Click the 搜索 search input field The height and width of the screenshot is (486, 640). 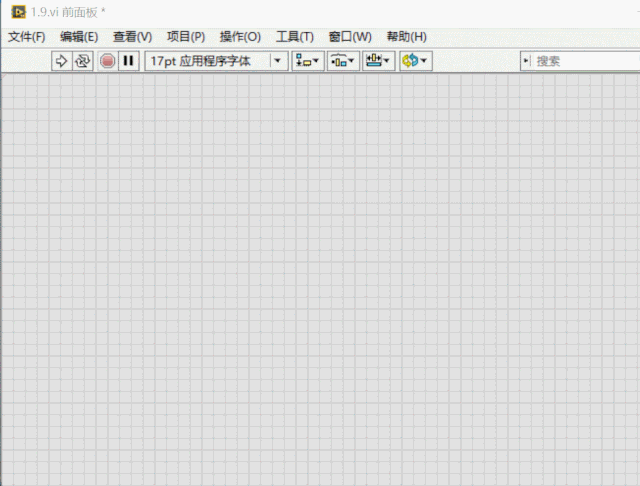tap(586, 61)
